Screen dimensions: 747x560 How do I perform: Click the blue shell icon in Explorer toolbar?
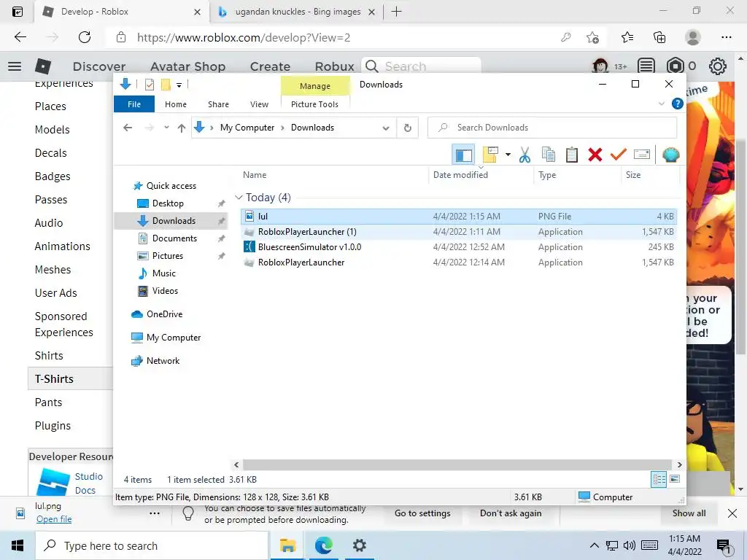pos(671,155)
